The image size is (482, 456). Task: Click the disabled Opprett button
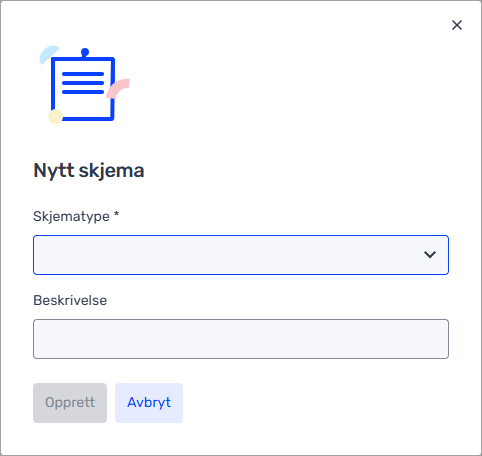70,403
